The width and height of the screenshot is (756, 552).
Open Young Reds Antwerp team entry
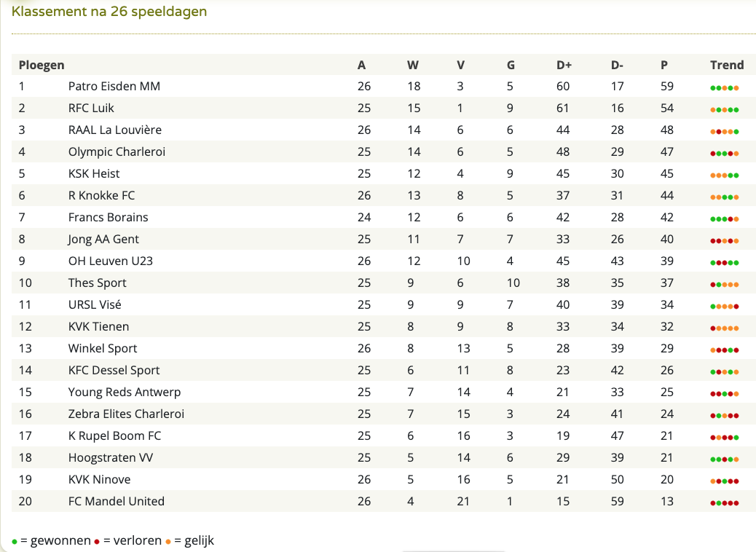[x=125, y=392]
